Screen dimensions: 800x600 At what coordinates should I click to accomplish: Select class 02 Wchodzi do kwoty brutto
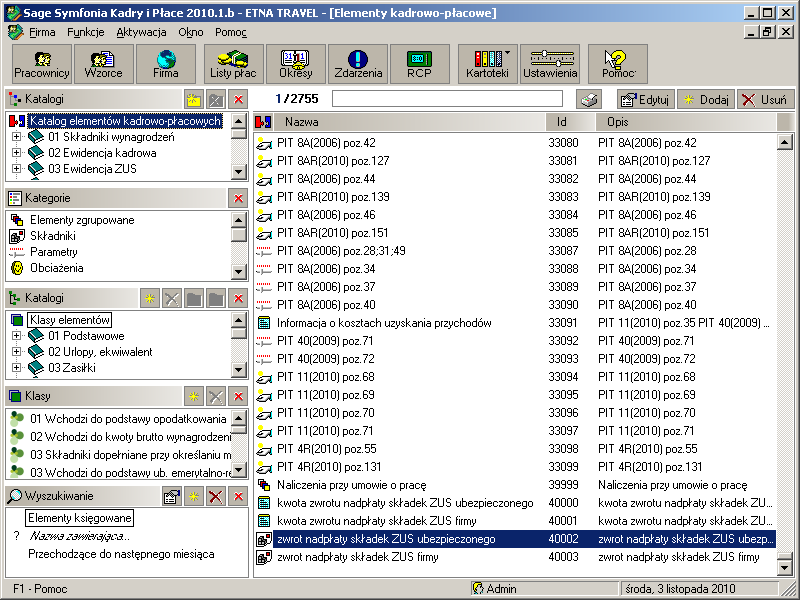[130, 437]
